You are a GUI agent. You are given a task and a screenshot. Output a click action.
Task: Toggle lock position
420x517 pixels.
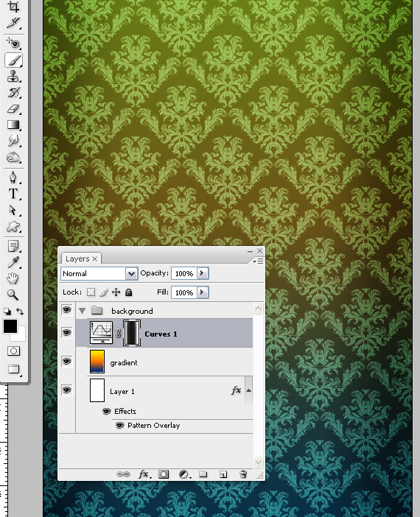116,292
